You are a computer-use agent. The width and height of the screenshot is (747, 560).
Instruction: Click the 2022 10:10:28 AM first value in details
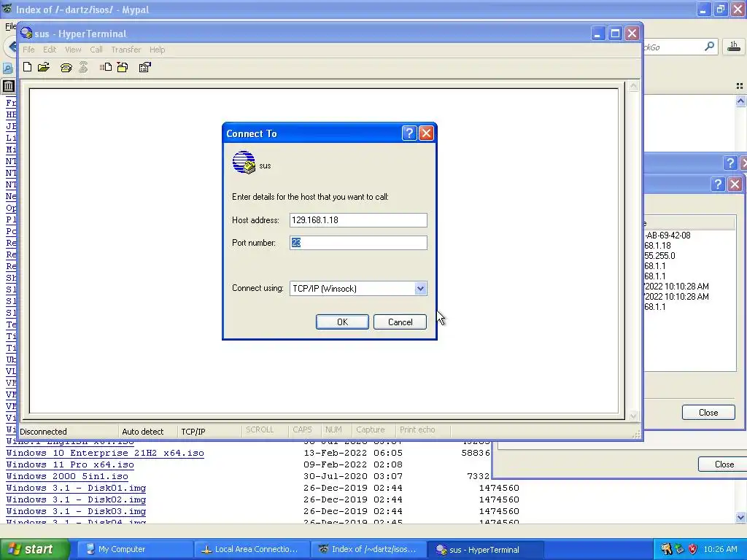click(676, 286)
